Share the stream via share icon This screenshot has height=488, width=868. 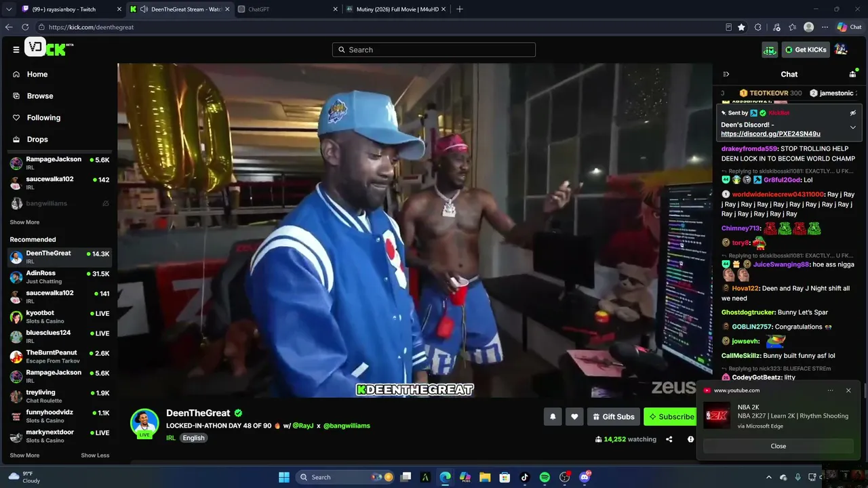tap(669, 439)
